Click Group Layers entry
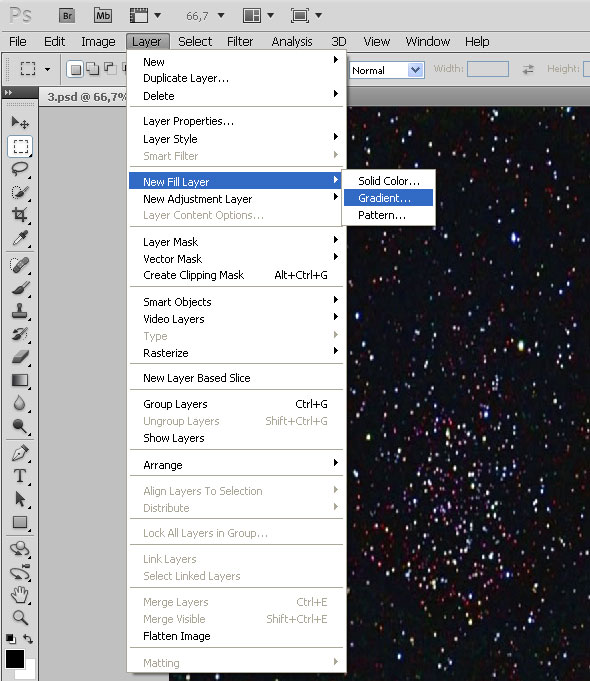 tap(237, 404)
